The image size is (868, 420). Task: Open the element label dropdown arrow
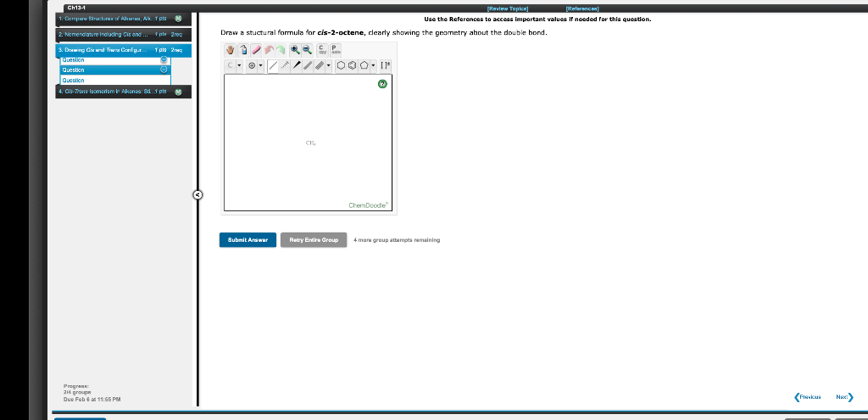[x=240, y=65]
